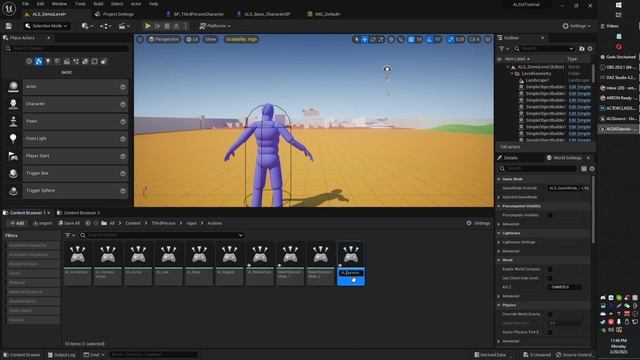Screen dimensions: 640x360
Task: Show recently placed actors category
Action: click(x=29, y=61)
